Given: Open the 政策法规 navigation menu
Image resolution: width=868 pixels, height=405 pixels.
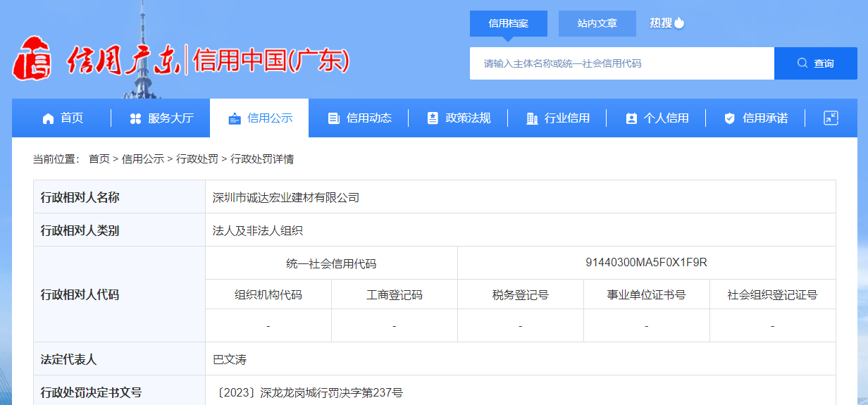Looking at the screenshot, I should click(x=458, y=118).
